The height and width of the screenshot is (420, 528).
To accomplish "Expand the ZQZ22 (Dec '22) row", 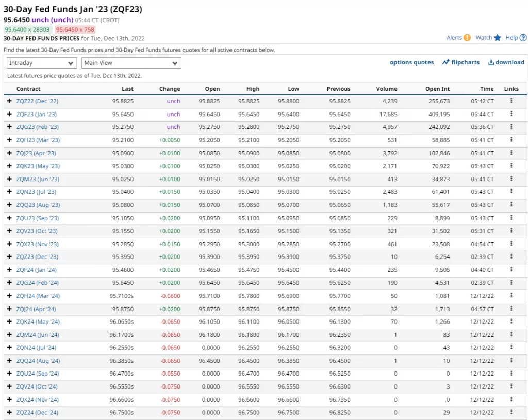I will pos(9,101).
